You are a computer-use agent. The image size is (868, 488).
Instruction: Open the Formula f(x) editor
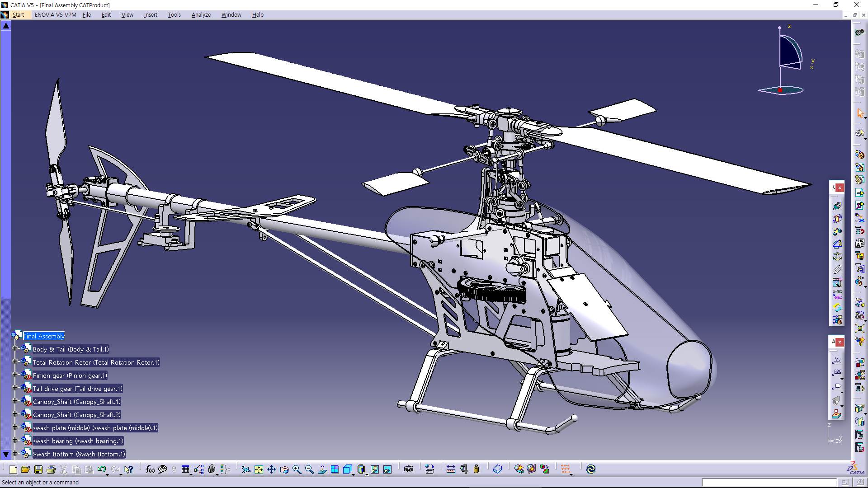(149, 469)
